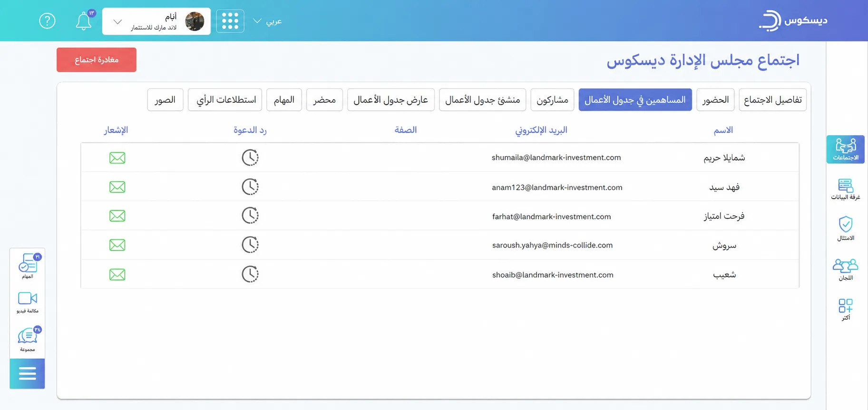The height and width of the screenshot is (410, 868).
Task: Click pending clock icon for شمايلا حريم
Action: pos(250,157)
